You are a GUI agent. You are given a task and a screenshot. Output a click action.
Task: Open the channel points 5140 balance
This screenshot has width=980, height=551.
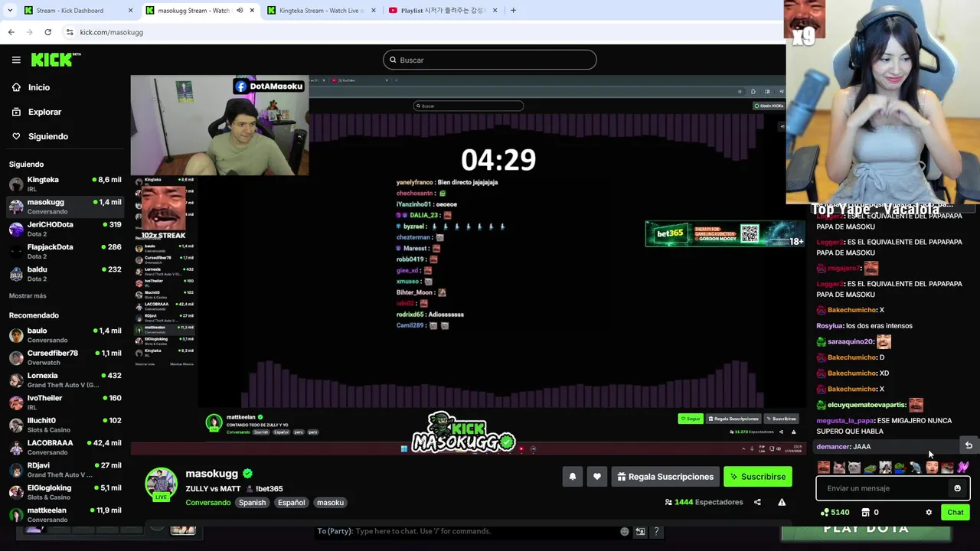pos(835,513)
